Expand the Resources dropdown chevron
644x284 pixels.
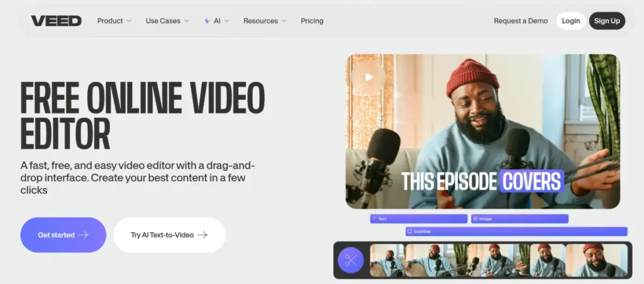284,21
